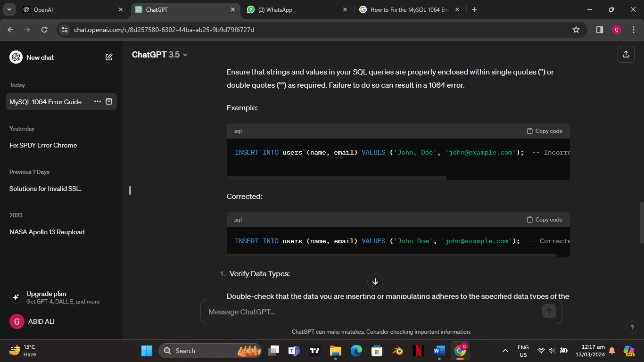Click the Corrected: label text
The width and height of the screenshot is (644, 362).
tap(244, 197)
